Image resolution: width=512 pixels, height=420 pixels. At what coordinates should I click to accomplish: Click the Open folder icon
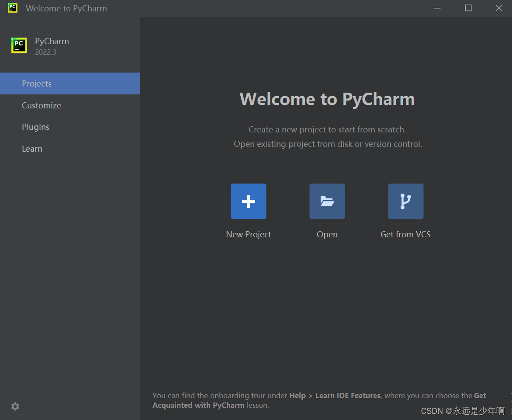coord(327,201)
